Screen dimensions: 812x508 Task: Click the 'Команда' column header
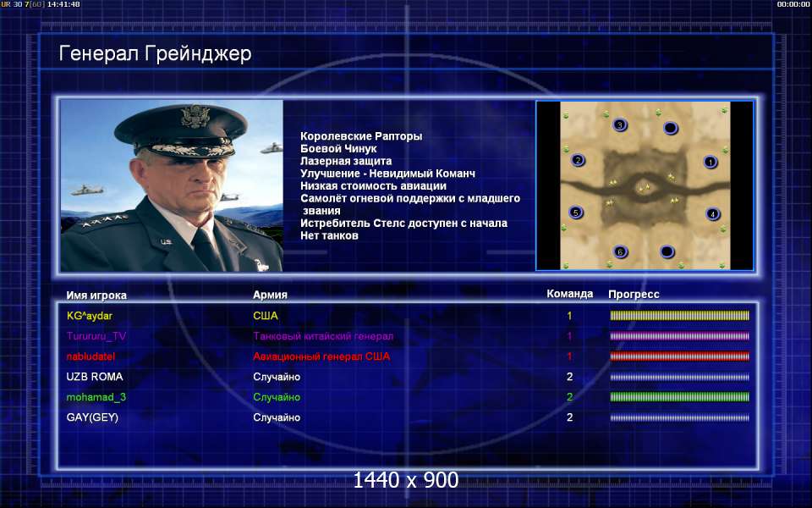(x=569, y=294)
